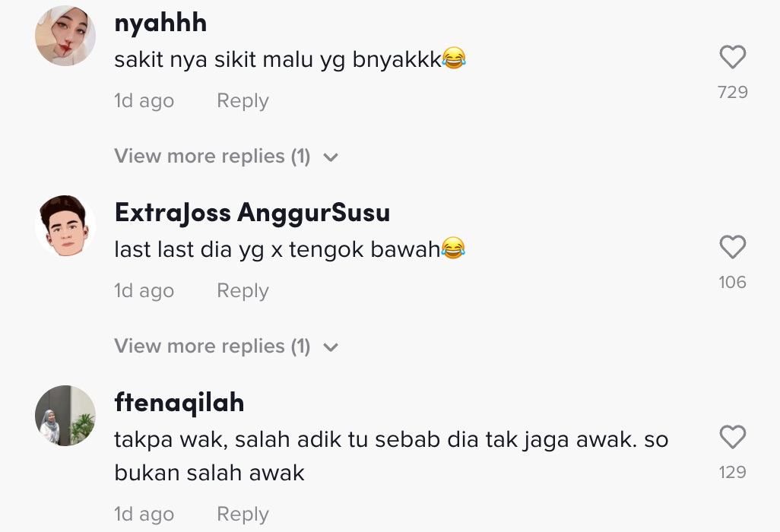The image size is (780, 532).
Task: Open nyahhh's profile avatar
Action: pos(65,36)
